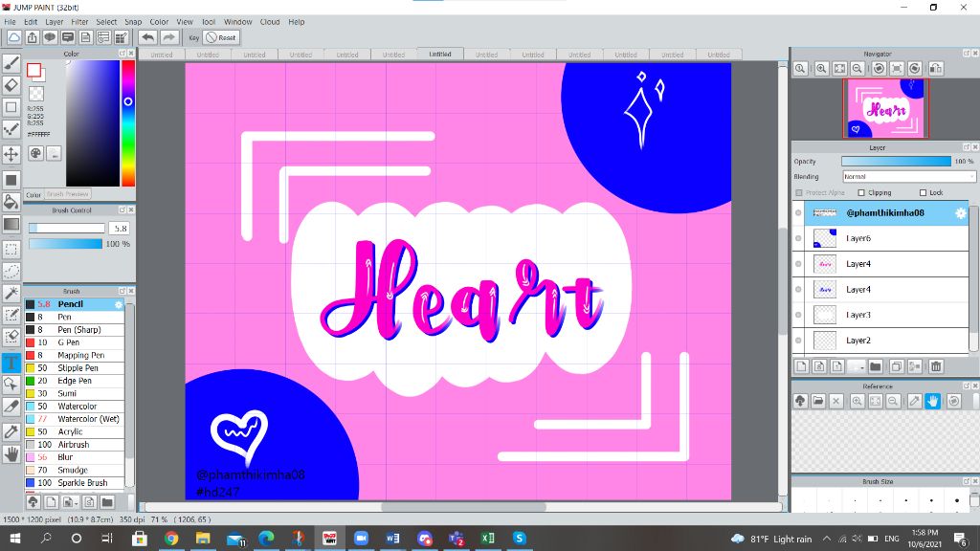This screenshot has width=980, height=551.
Task: Select the Bucket fill tool
Action: [x=11, y=201]
